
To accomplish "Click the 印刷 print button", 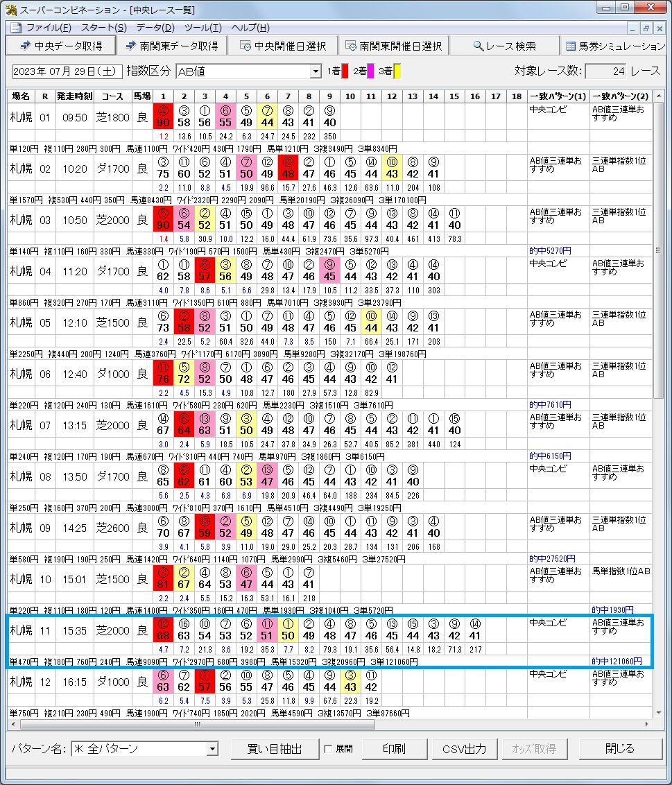I will coord(394,749).
